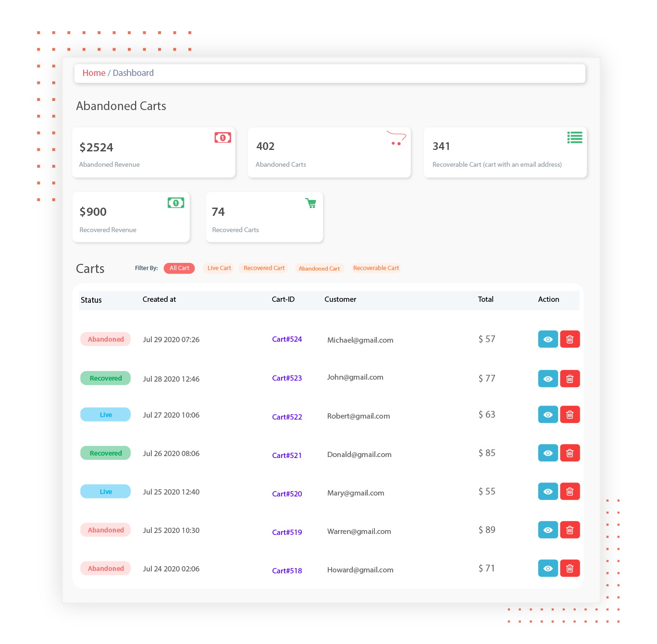657x644 pixels.
Task: Go to Home in breadcrumb
Action: (94, 73)
